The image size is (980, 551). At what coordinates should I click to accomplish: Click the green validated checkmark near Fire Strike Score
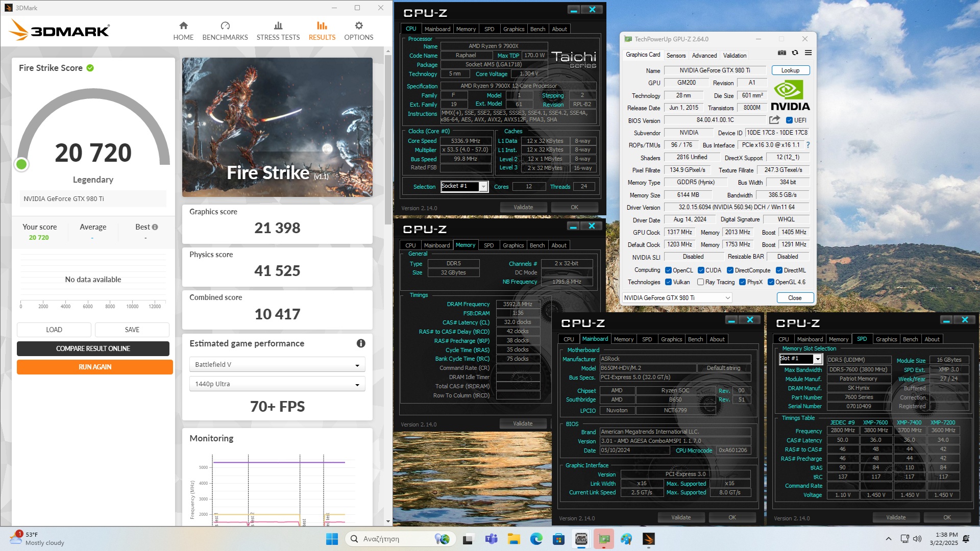pos(90,68)
